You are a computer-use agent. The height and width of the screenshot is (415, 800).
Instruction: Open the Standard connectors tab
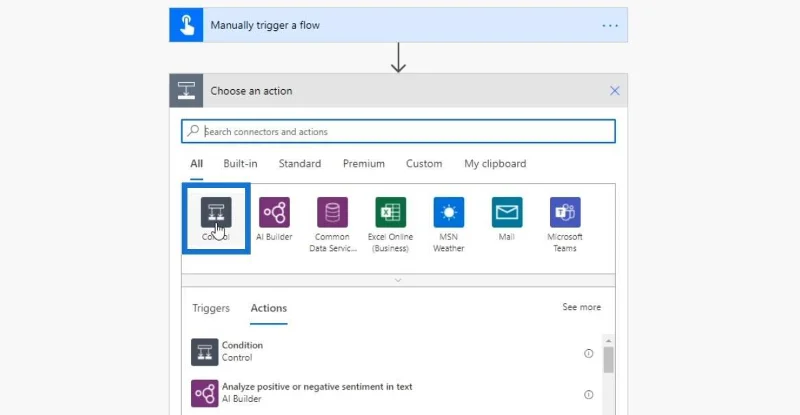click(x=300, y=164)
